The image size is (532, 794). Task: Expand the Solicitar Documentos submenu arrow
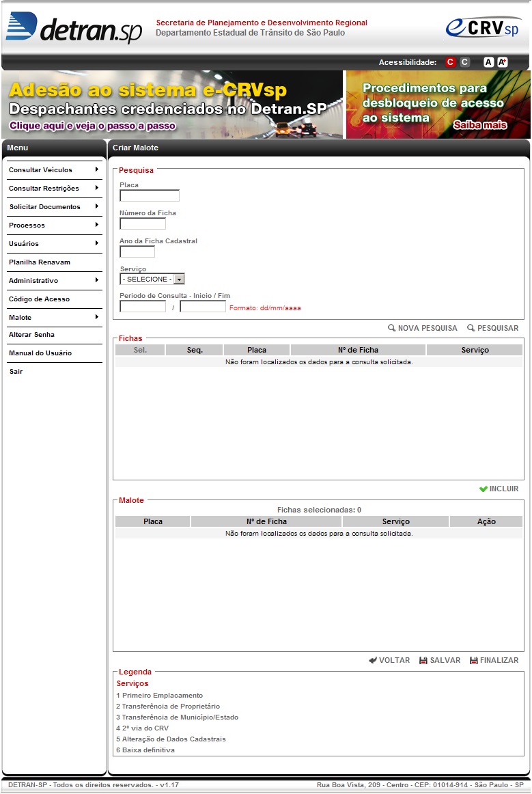pyautogui.click(x=97, y=206)
